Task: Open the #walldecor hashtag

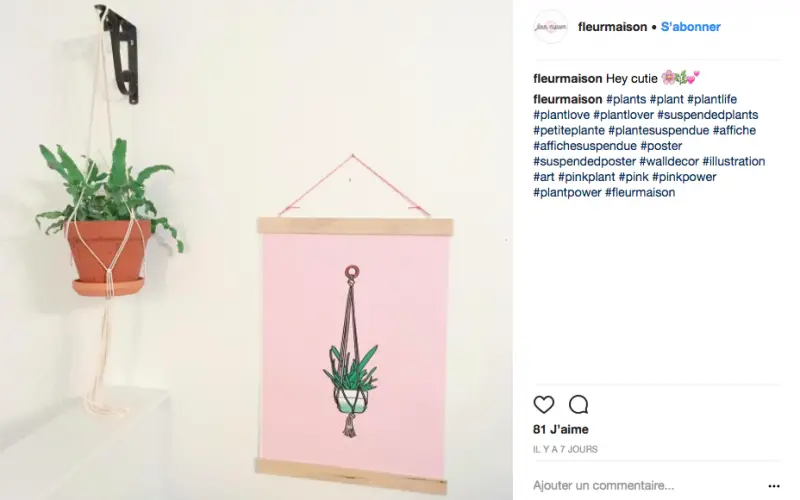Action: click(x=668, y=161)
